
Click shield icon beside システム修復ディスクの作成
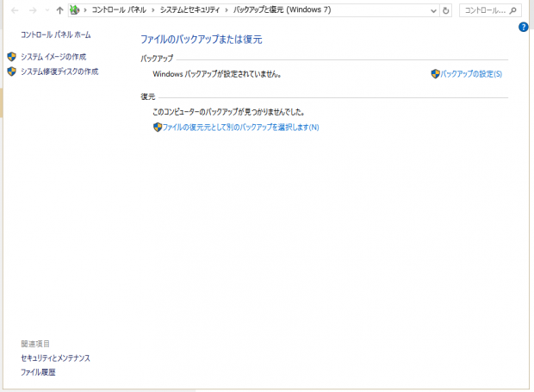(12, 72)
